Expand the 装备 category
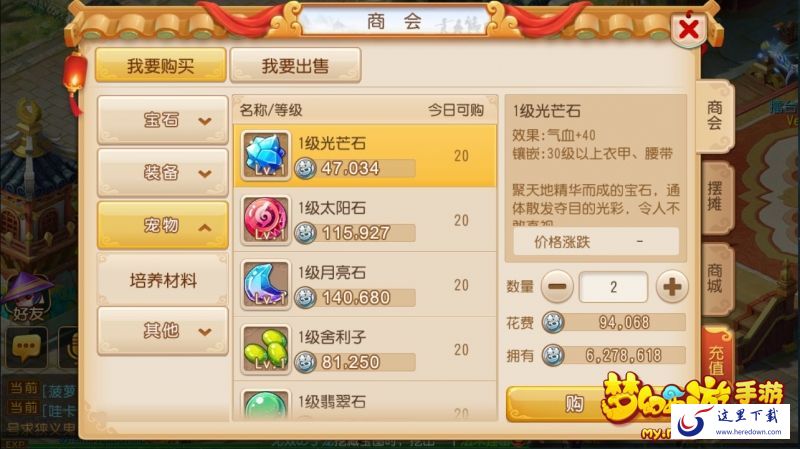Image resolution: width=800 pixels, height=449 pixels. (x=163, y=173)
